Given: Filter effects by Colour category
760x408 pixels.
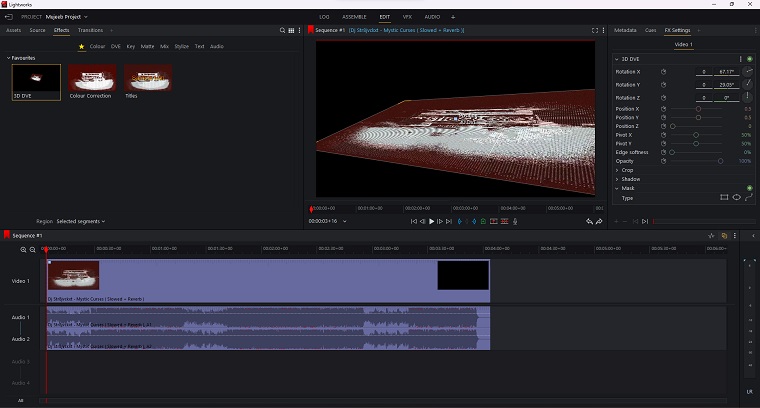Looking at the screenshot, I should pyautogui.click(x=97, y=47).
